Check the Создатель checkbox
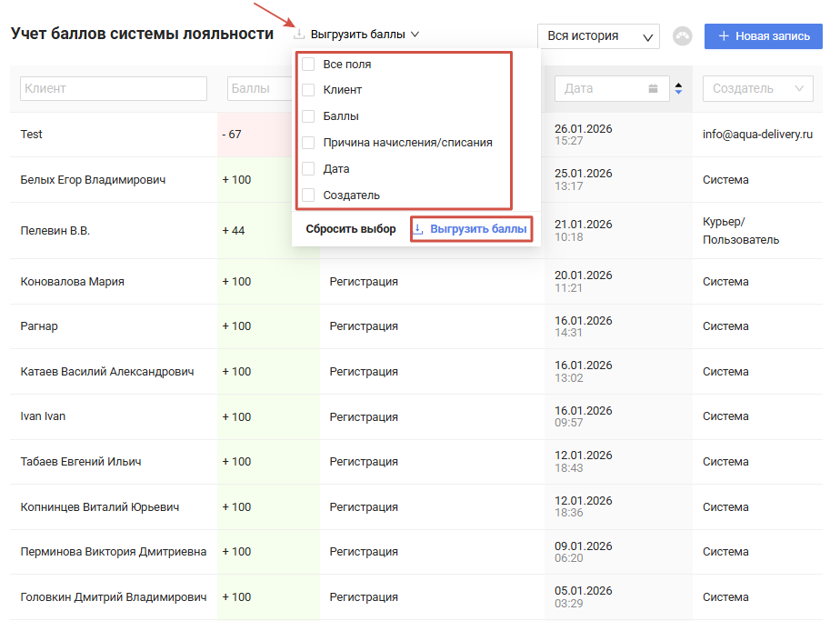 coord(308,195)
